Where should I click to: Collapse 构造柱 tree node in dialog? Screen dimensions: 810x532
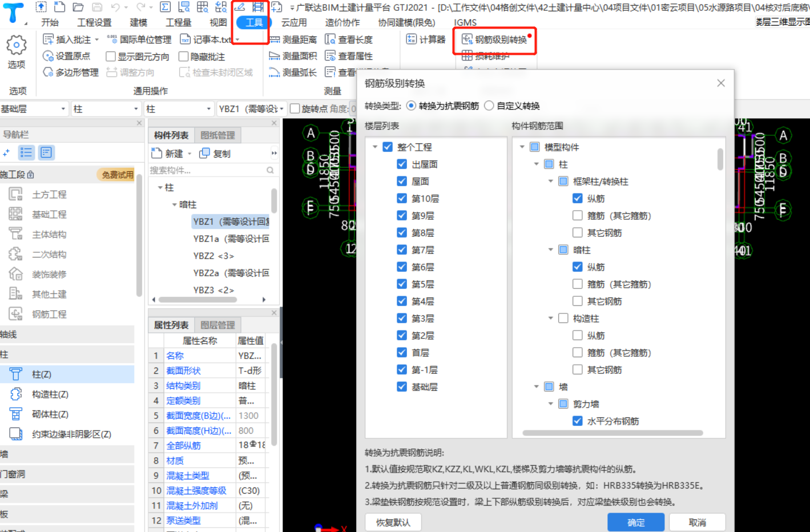550,318
